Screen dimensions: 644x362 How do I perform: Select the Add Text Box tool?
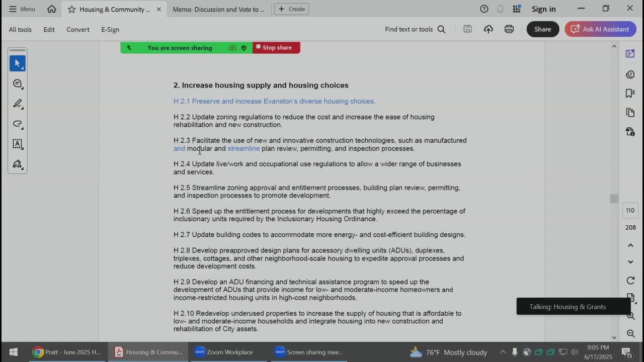point(18,144)
